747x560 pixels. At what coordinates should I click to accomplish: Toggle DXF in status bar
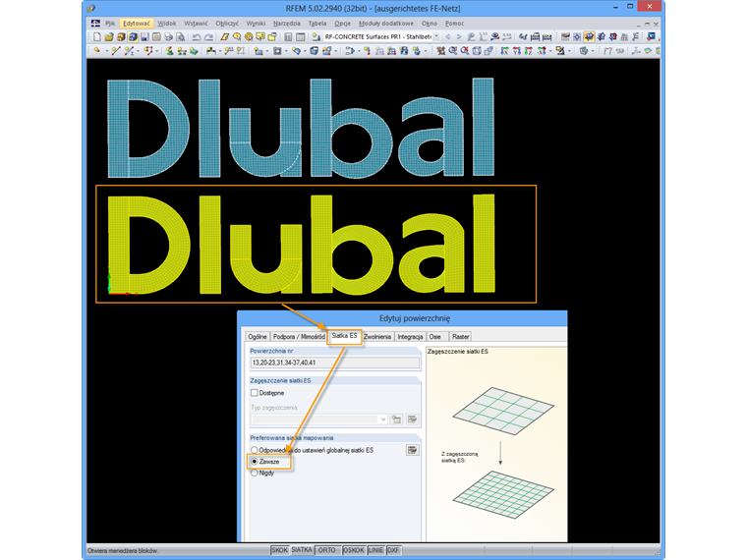(393, 550)
